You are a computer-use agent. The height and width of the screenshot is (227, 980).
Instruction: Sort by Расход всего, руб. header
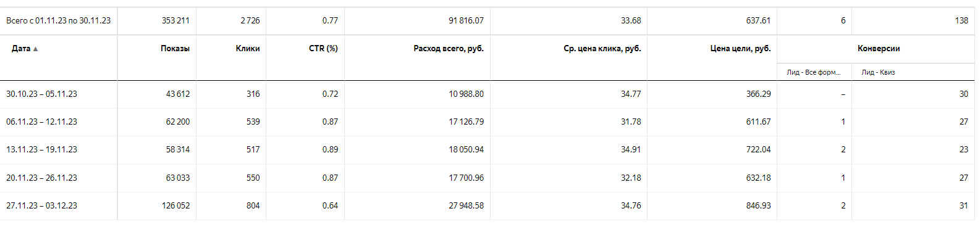(449, 48)
